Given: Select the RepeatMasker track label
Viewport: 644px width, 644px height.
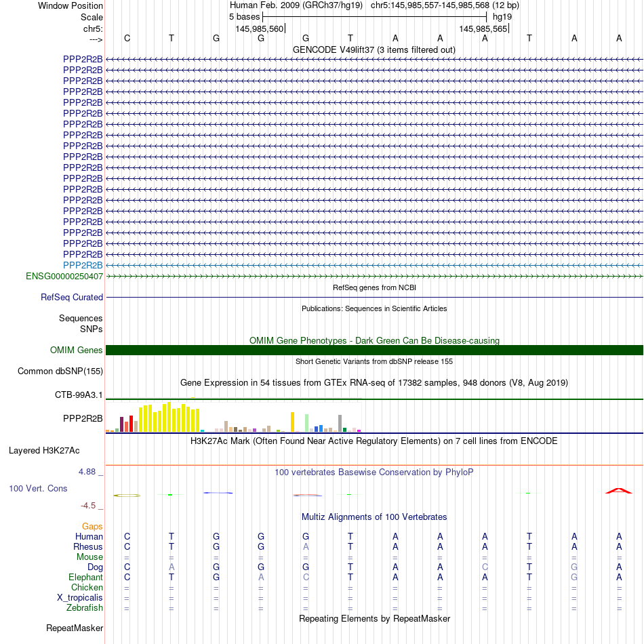Looking at the screenshot, I should click(75, 628).
